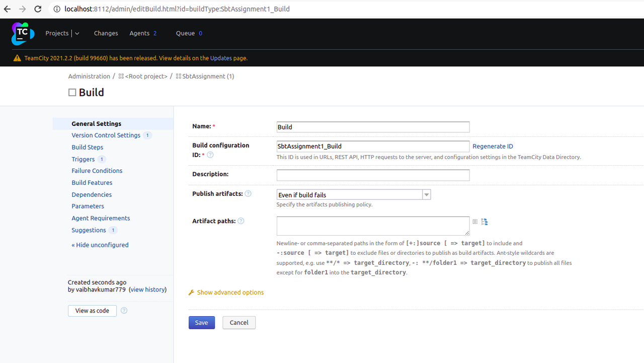644x363 pixels.
Task: Expand the Projects navigation dropdown
Action: tap(76, 33)
